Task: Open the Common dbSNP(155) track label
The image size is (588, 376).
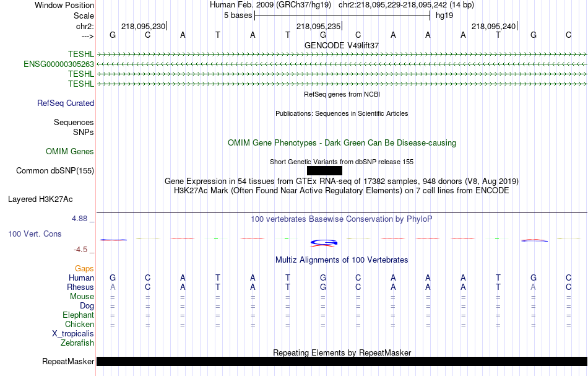Action: pos(55,171)
